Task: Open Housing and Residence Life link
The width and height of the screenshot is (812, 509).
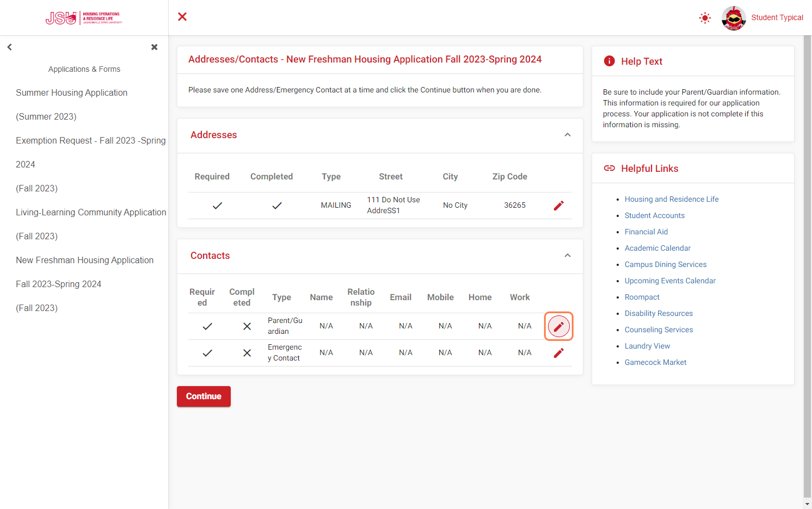Action: (672, 199)
